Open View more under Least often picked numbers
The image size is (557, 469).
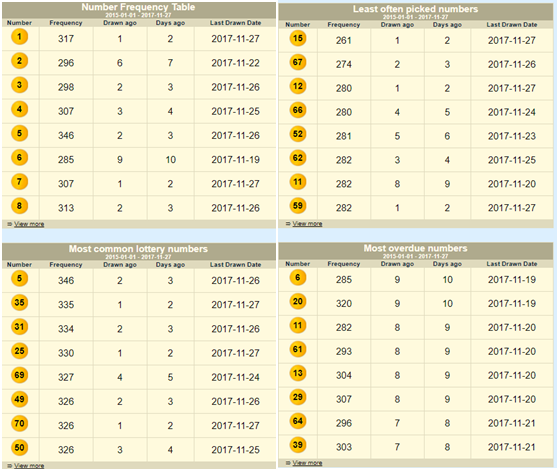tap(307, 224)
